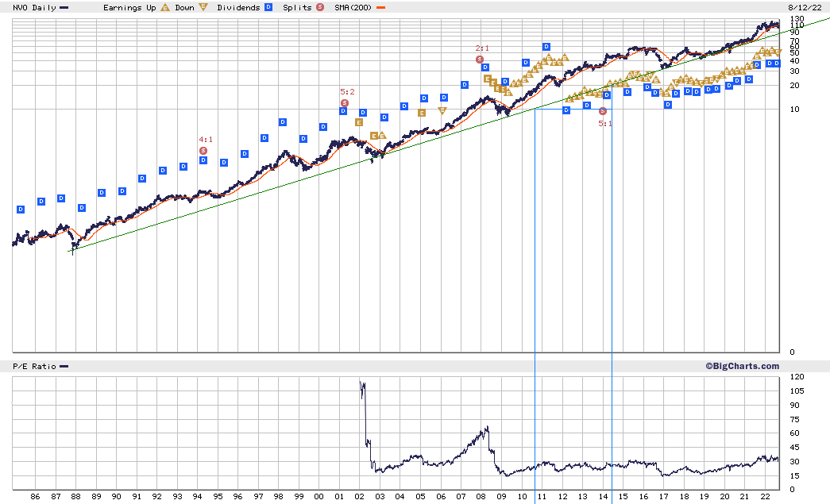Click the highest dividend marker above 2011
This screenshot has height=504, width=830.
point(546,47)
